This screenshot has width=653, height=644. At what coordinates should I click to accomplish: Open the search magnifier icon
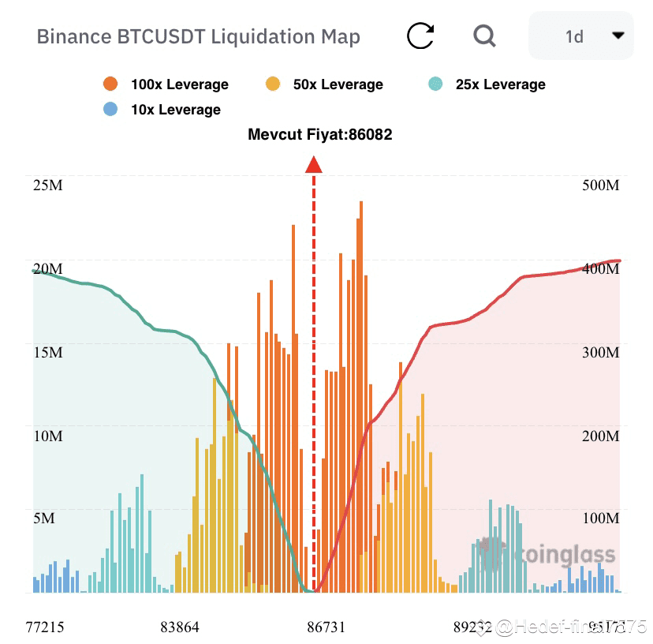pos(484,36)
